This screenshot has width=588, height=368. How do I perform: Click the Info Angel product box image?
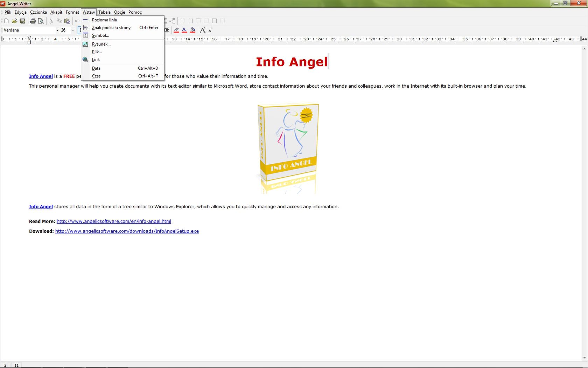point(288,149)
